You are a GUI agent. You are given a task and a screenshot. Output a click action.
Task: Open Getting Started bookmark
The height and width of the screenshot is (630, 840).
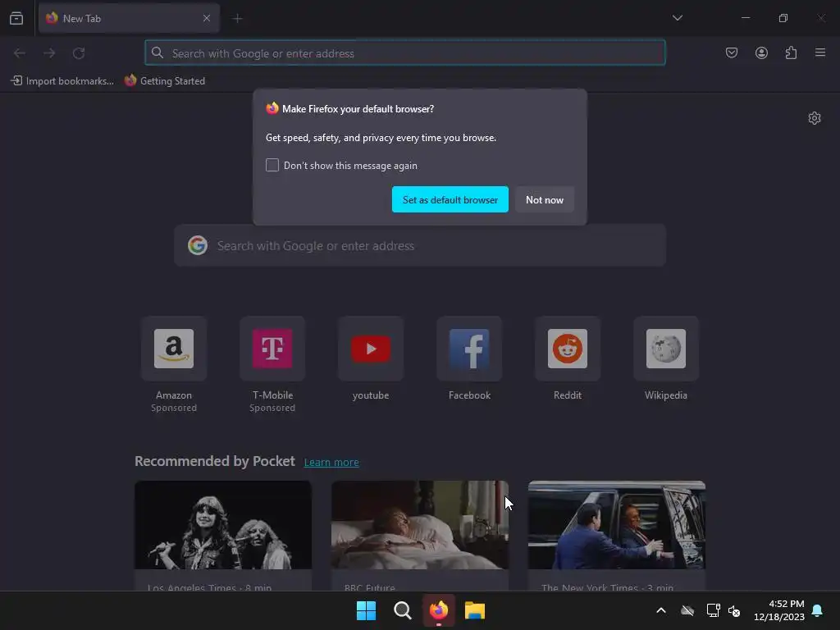click(165, 81)
